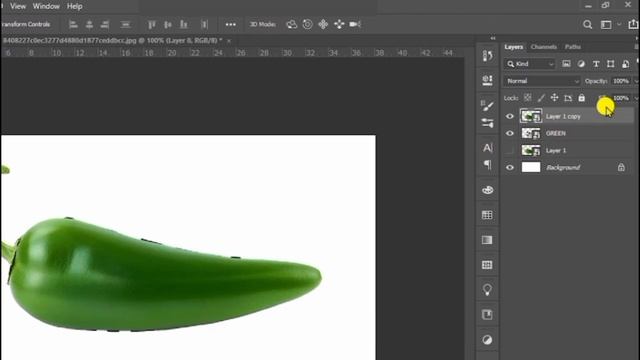Screen dimensions: 640x360
Task: Select the Orbit 3D camera mode
Action: pos(291,24)
